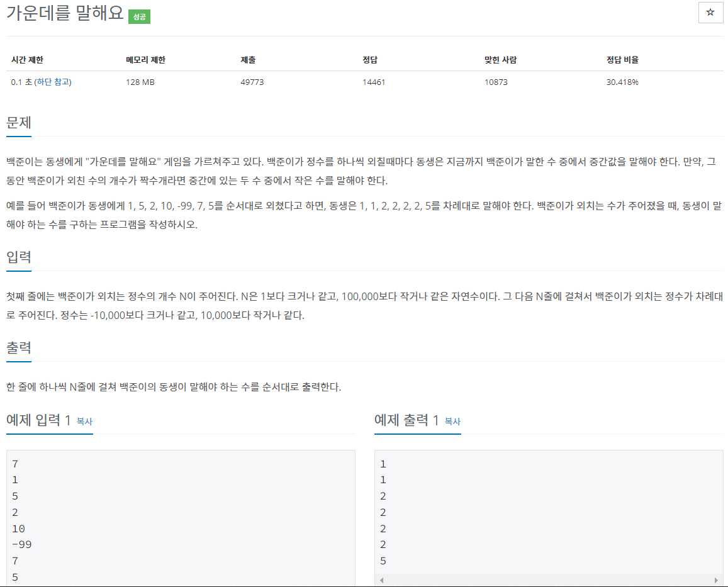Click the 예제 출력 1 heading
The height and width of the screenshot is (587, 728).
pos(406,420)
